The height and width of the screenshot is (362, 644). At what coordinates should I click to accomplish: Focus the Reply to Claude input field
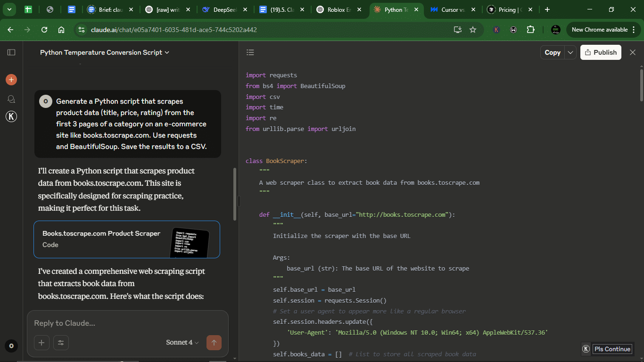[x=127, y=323]
